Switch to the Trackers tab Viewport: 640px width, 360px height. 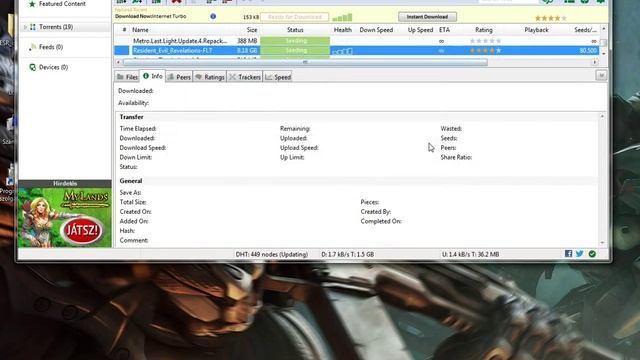(244, 77)
